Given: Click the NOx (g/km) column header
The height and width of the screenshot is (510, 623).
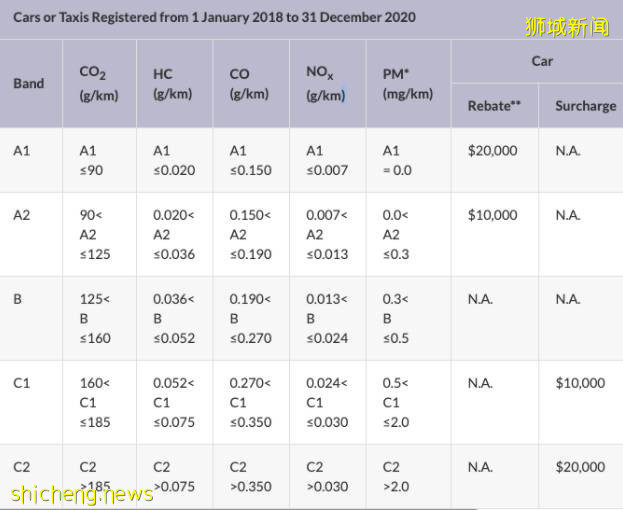Looking at the screenshot, I should tap(326, 83).
